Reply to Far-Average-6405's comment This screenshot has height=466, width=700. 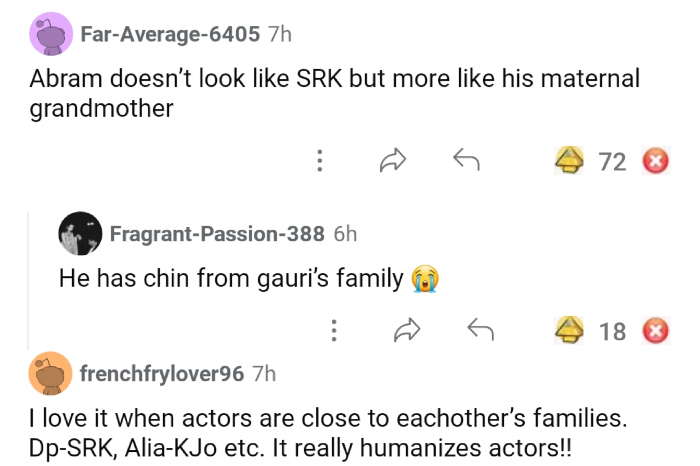pyautogui.click(x=463, y=160)
